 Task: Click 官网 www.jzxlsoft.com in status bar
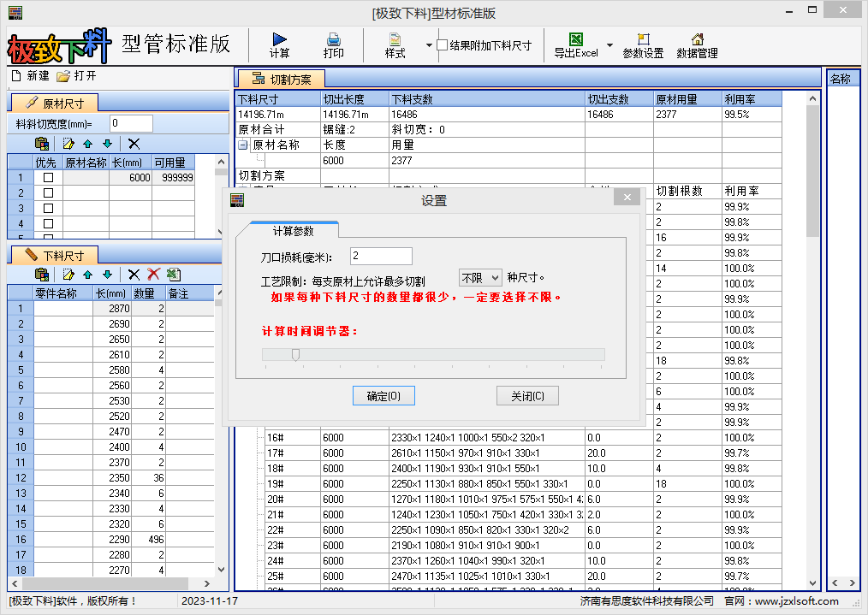[782, 601]
